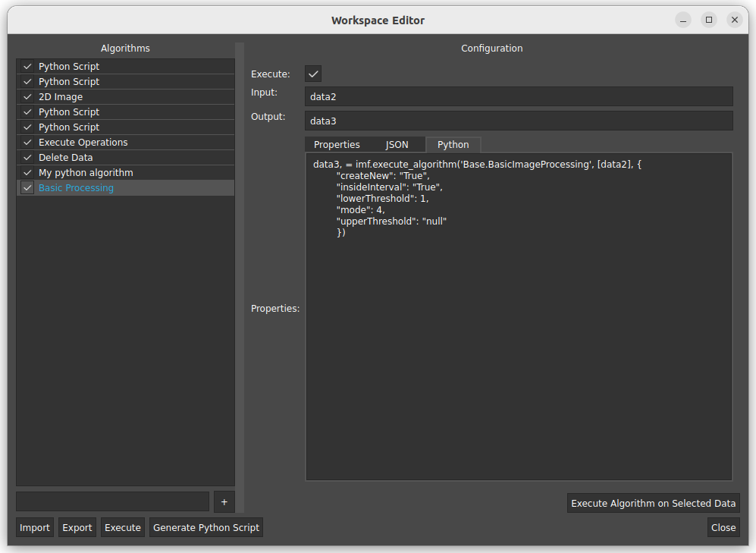
Task: Disable the Delete Data algorithm checkbox
Action: (27, 157)
